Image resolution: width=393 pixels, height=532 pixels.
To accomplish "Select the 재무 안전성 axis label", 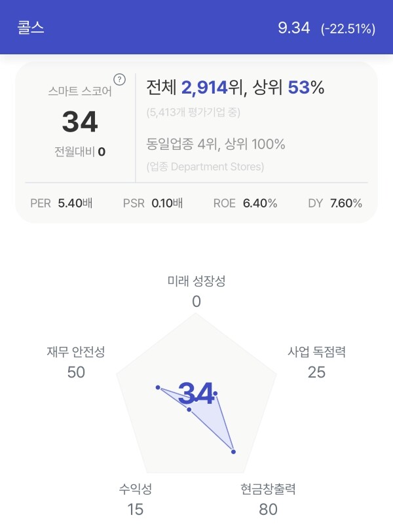I will (76, 352).
